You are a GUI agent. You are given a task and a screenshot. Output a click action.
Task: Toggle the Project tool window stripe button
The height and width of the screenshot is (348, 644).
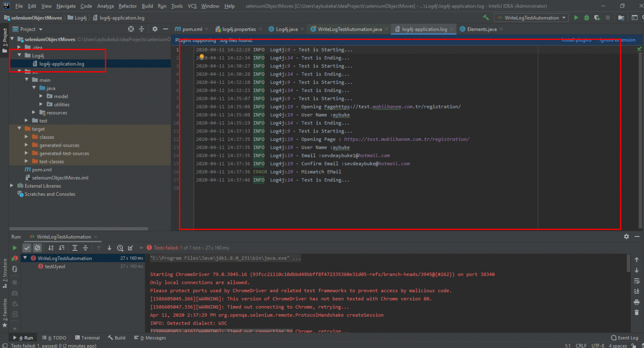click(x=5, y=40)
